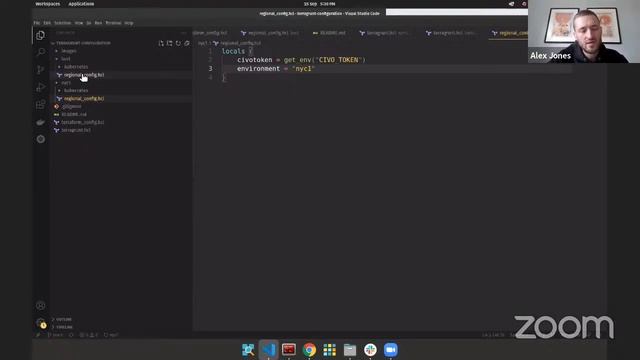Click errors and warnings count in status bar
The image size is (640, 360).
pos(89,335)
